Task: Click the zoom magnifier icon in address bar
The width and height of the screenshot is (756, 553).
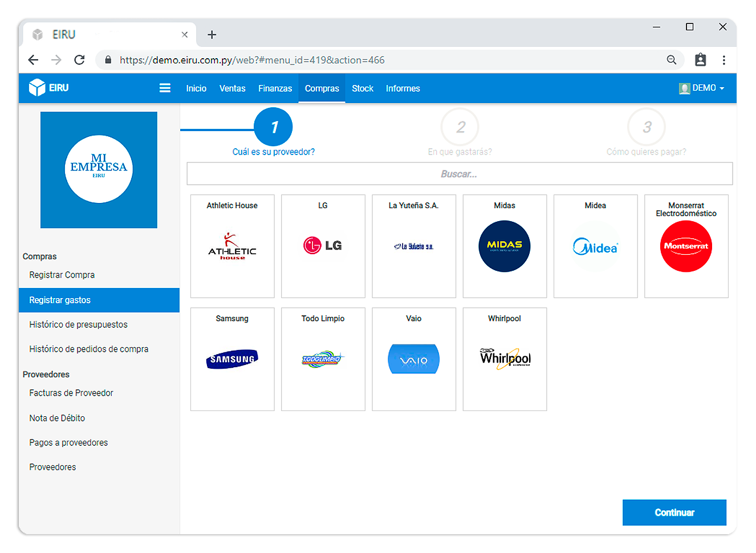Action: click(x=672, y=60)
